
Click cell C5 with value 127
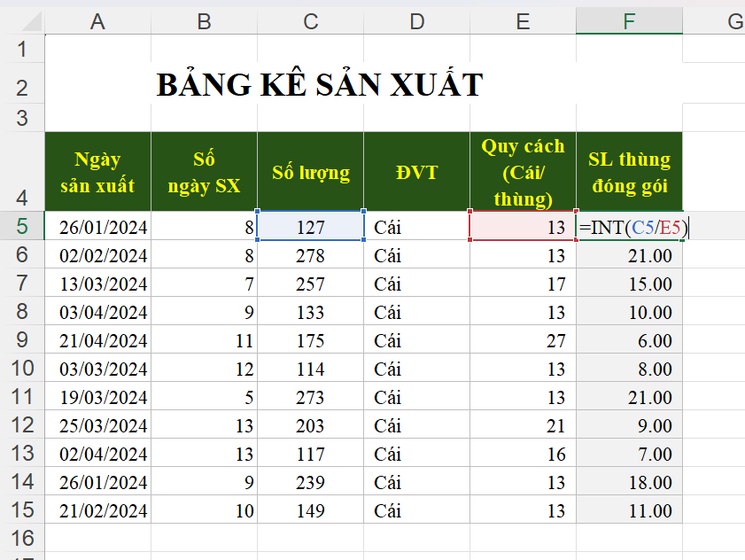click(311, 226)
